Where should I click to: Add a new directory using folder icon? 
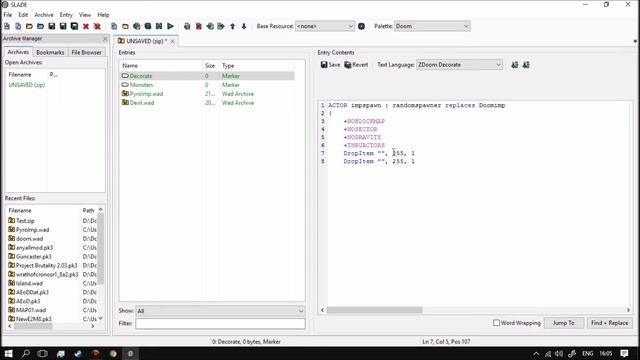[x=125, y=26]
